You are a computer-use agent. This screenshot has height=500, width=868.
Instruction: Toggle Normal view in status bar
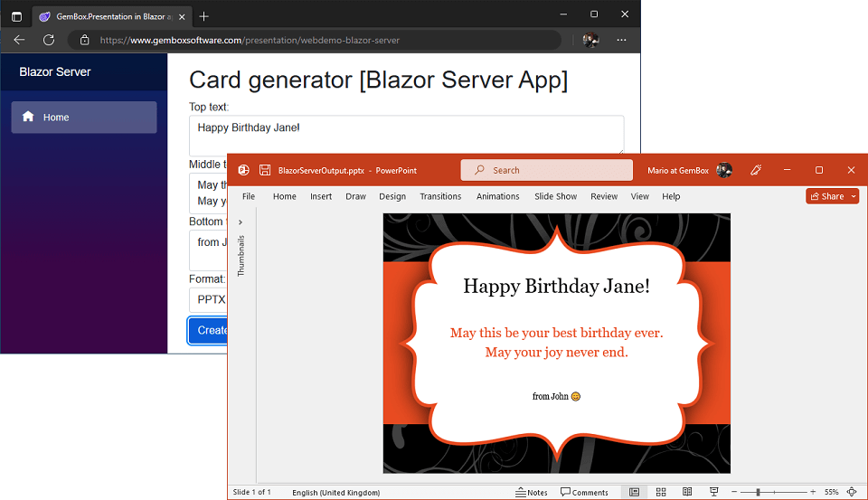click(635, 492)
